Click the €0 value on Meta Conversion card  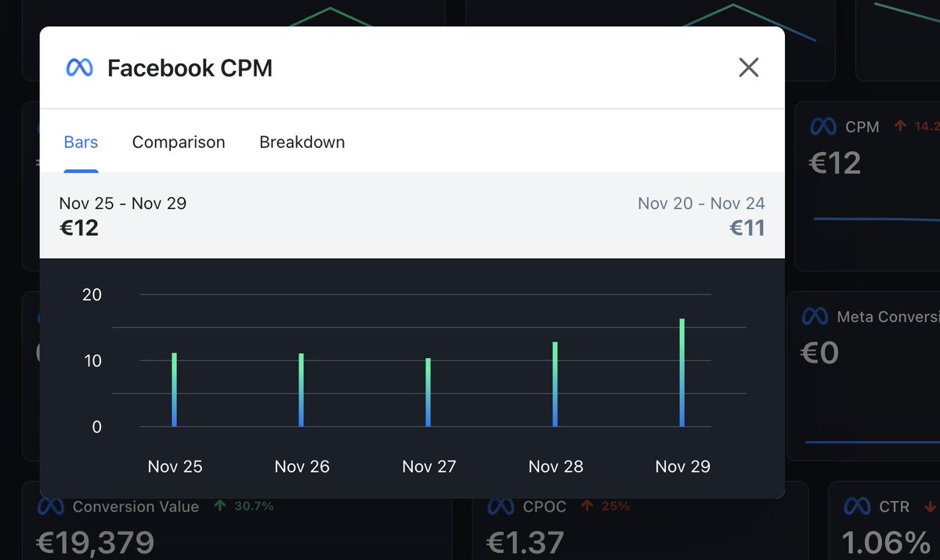tap(820, 352)
